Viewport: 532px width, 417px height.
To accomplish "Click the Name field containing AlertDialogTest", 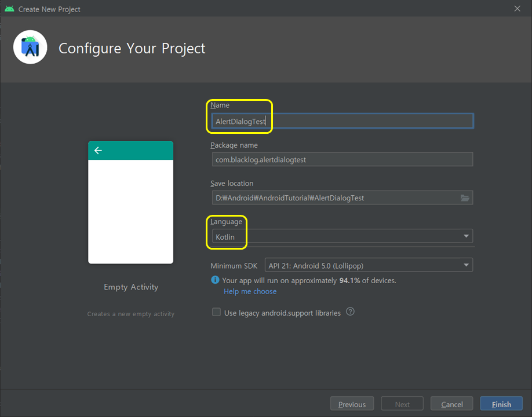I will click(x=342, y=121).
